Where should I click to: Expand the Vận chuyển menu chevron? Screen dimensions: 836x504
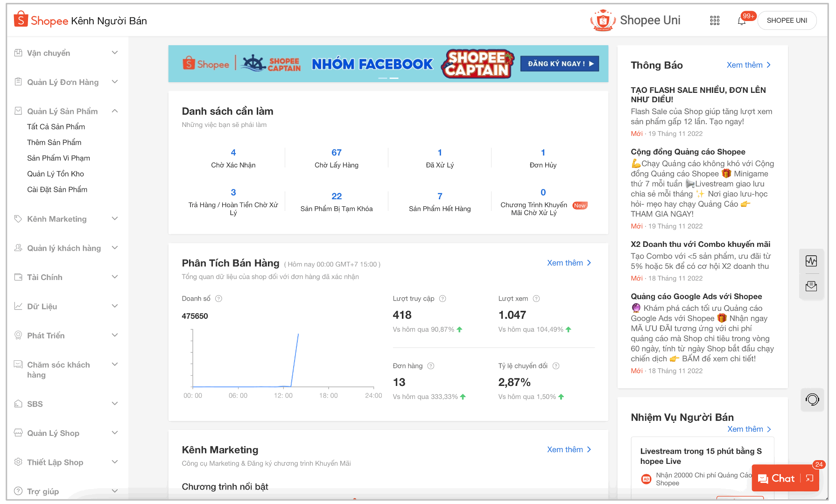[115, 53]
